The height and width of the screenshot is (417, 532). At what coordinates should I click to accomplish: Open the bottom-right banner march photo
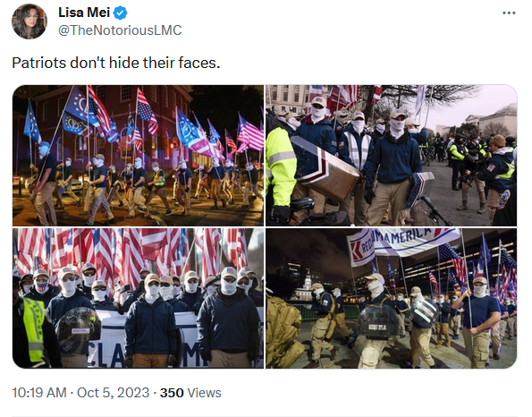pyautogui.click(x=392, y=298)
